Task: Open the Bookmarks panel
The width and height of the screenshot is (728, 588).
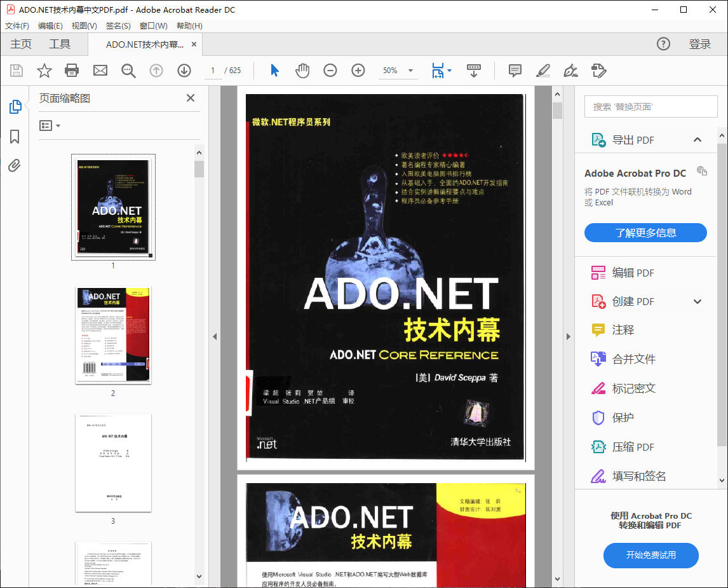Action: point(14,136)
